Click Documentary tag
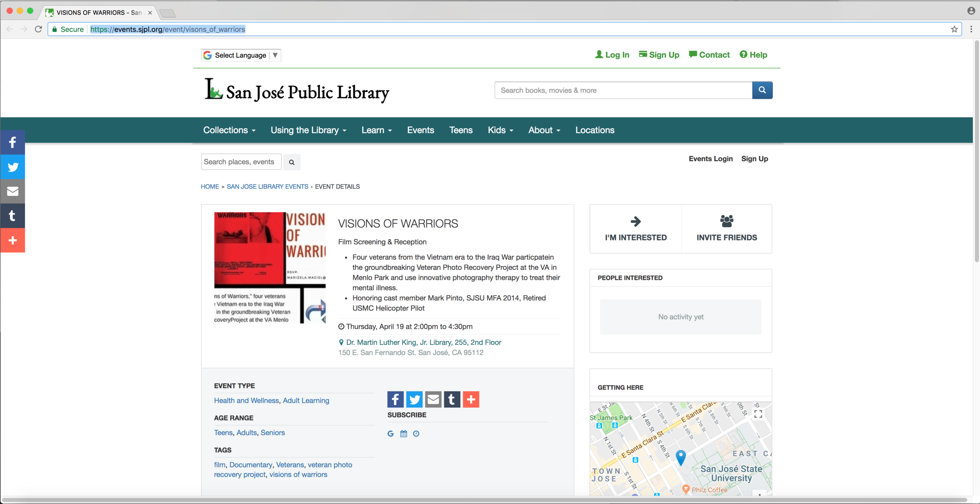 pos(250,465)
